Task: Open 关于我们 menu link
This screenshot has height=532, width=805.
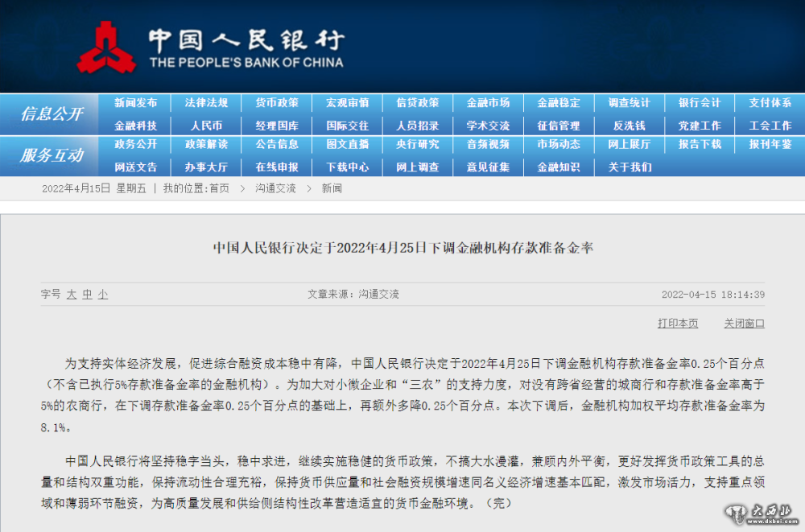Action: [629, 167]
